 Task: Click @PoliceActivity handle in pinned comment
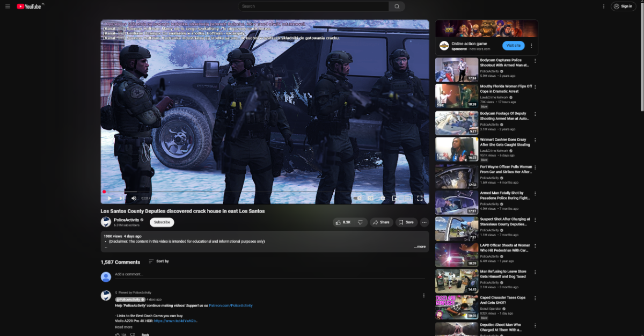click(130, 300)
